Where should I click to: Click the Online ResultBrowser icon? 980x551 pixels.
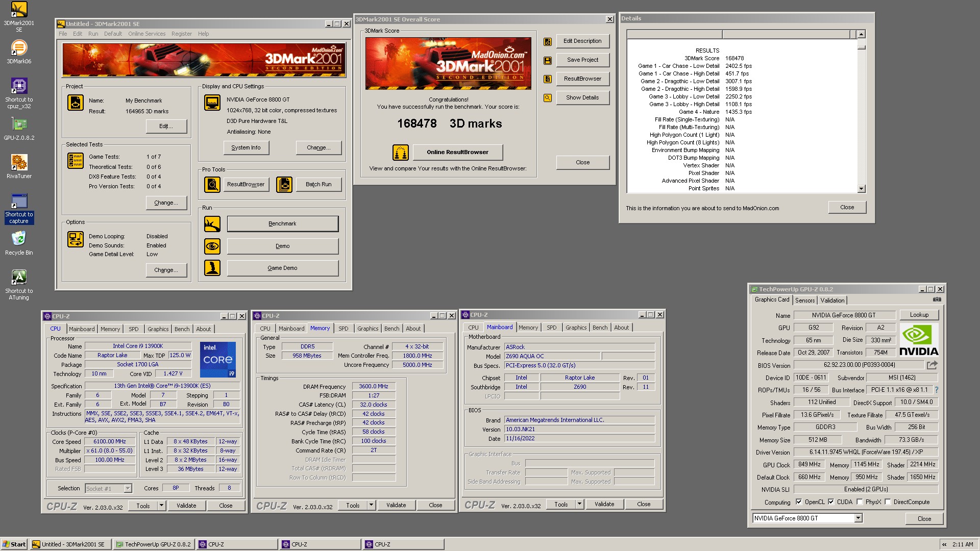pos(401,152)
